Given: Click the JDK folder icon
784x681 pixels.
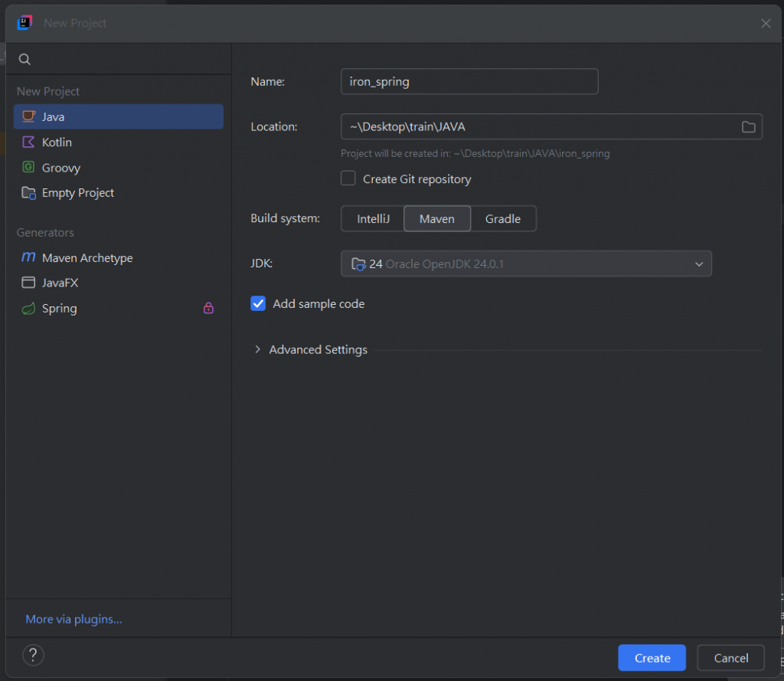Looking at the screenshot, I should [358, 264].
